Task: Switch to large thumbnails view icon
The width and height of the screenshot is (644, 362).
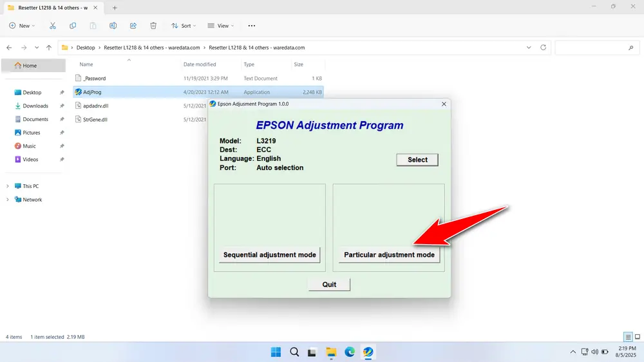Action: (x=638, y=337)
